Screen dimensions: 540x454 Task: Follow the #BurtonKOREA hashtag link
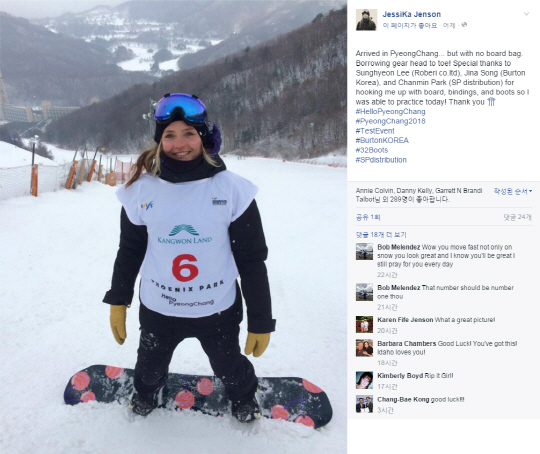[382, 141]
